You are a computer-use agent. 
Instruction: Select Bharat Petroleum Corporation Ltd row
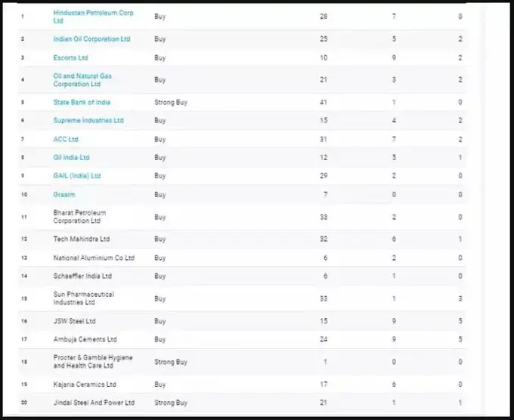tap(79, 217)
